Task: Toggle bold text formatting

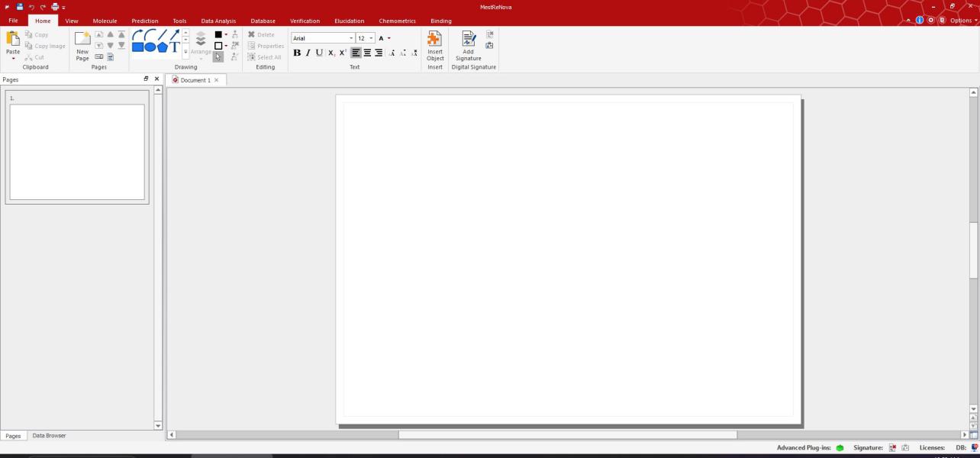Action: click(297, 53)
